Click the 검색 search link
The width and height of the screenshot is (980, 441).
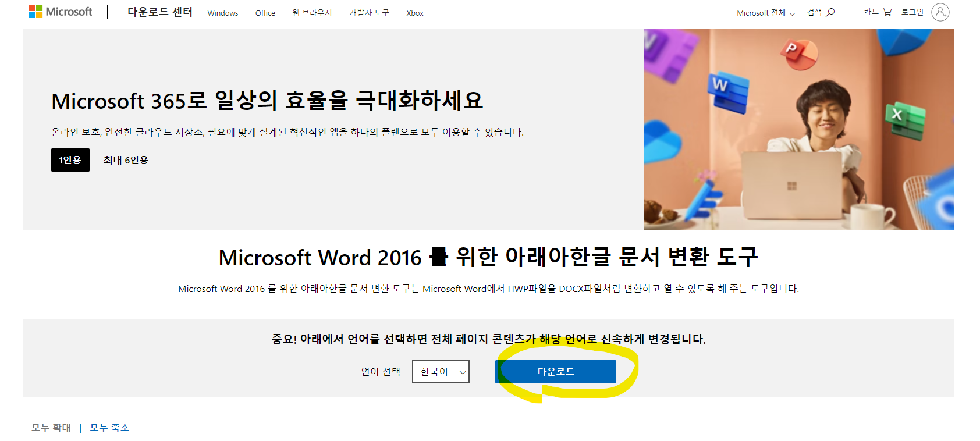click(814, 12)
